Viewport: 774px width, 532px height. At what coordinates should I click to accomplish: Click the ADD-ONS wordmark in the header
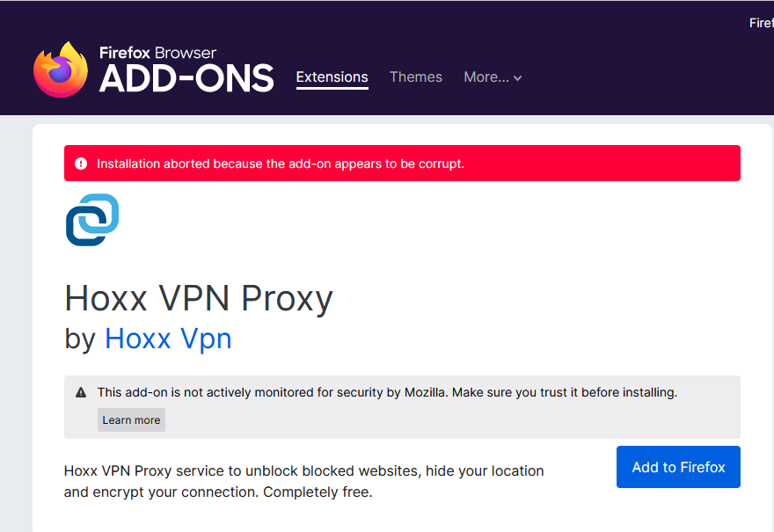[x=186, y=78]
